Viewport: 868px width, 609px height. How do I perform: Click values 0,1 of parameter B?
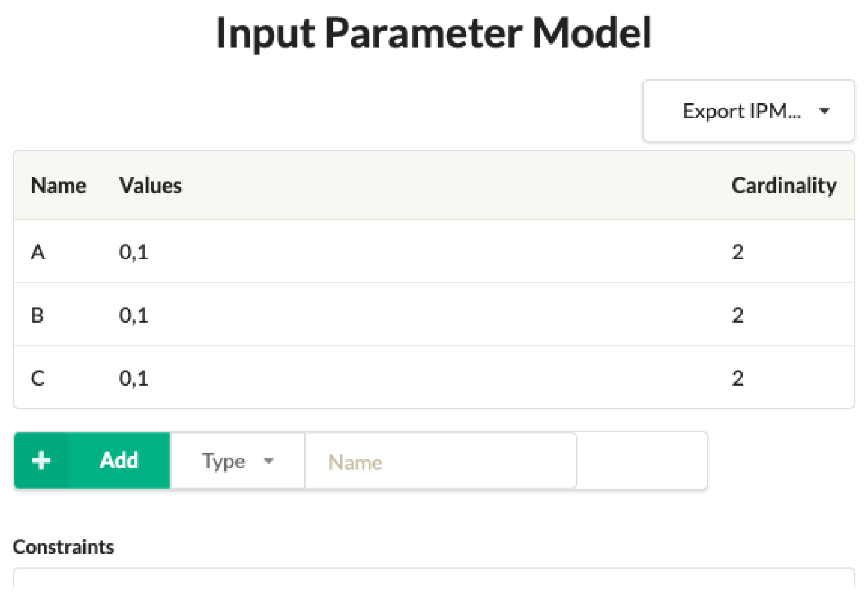[x=133, y=315]
